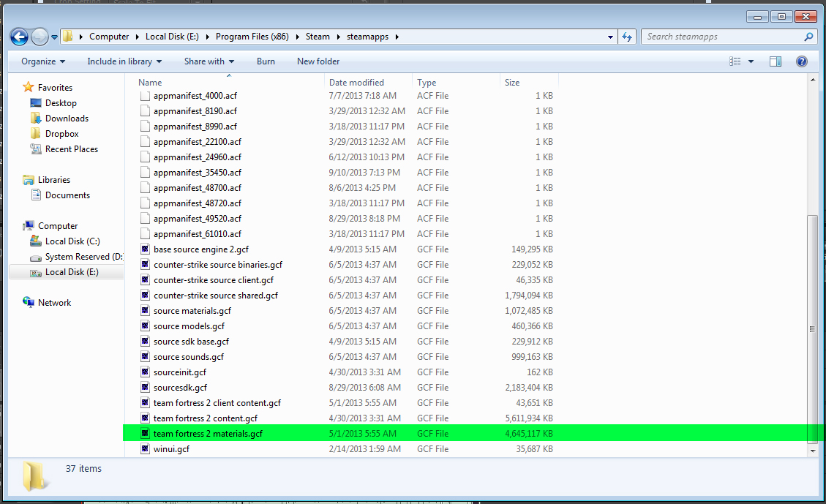The width and height of the screenshot is (826, 504).
Task: Open the view options dropdown arrow
Action: (751, 61)
